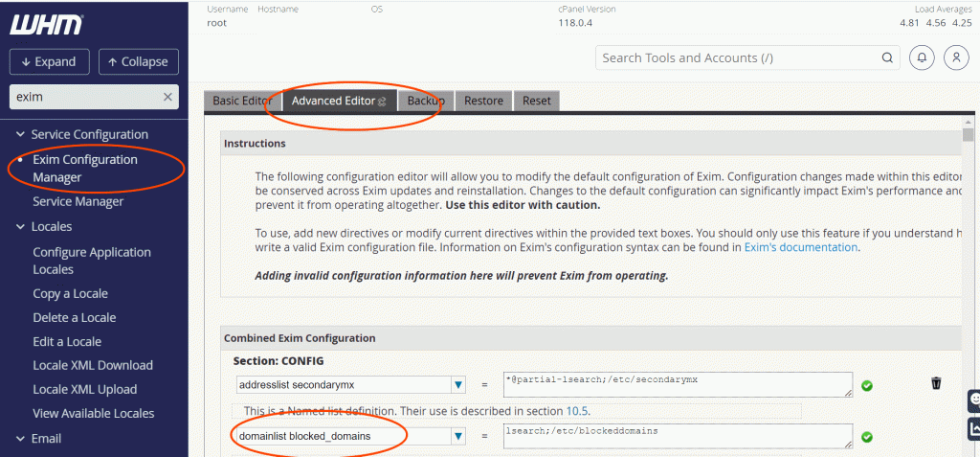Switch to the Backup tab
Viewport: 980px width, 457px height.
pos(426,101)
